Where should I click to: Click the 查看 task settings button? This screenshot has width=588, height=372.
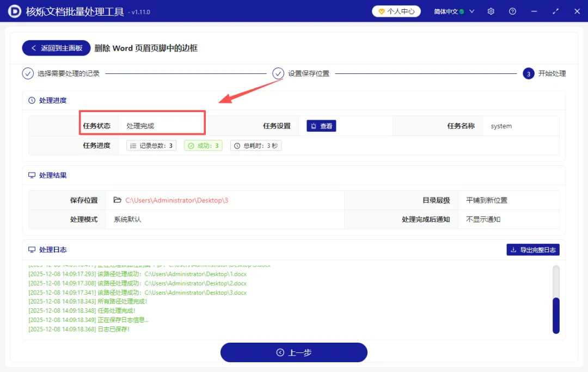pos(321,126)
